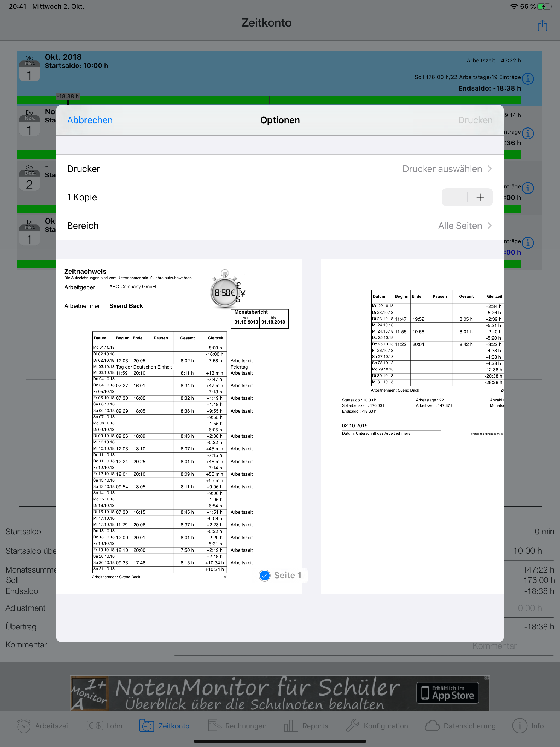This screenshot has width=560, height=747.
Task: Cancel printing with Abbrechen
Action: 90,120
